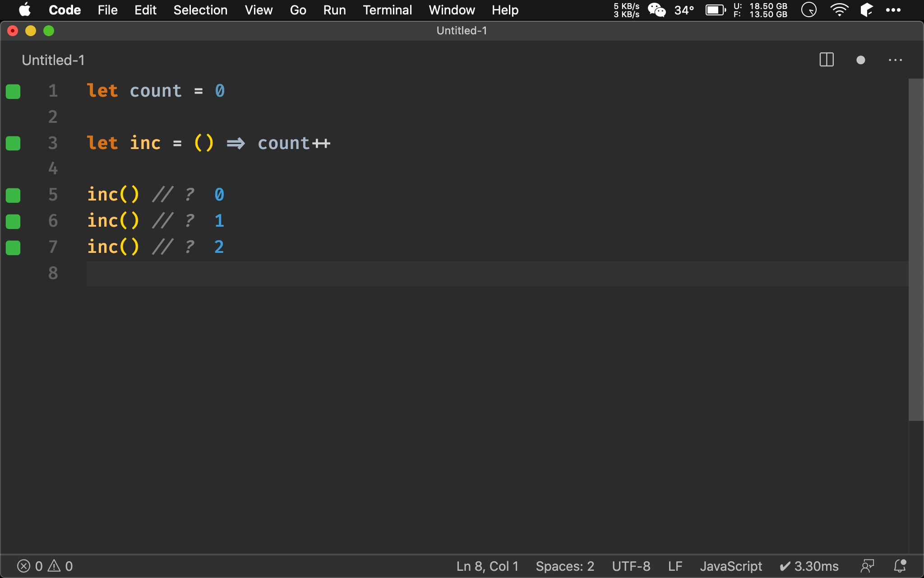The height and width of the screenshot is (578, 924).
Task: Click the unsaved dot indicator on the tab bar
Action: (860, 60)
